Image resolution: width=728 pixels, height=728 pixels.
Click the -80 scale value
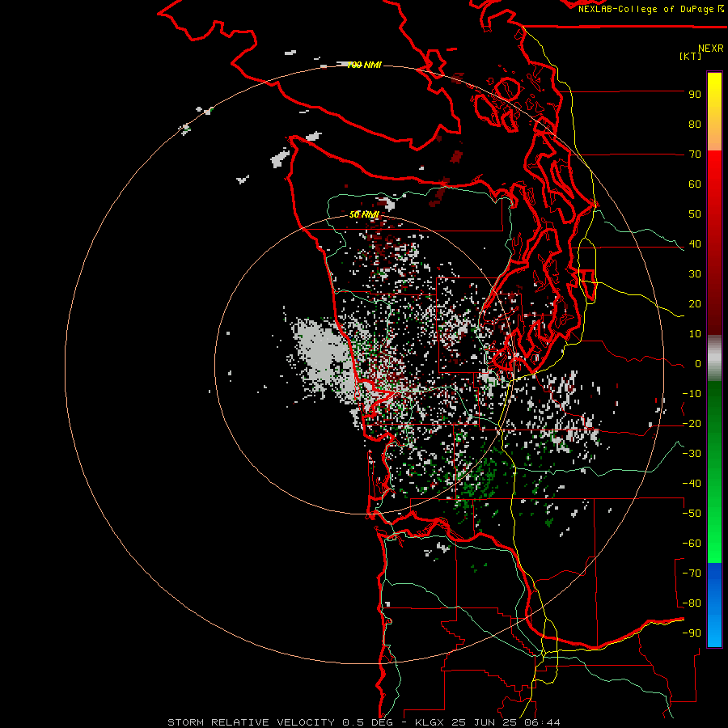(692, 603)
